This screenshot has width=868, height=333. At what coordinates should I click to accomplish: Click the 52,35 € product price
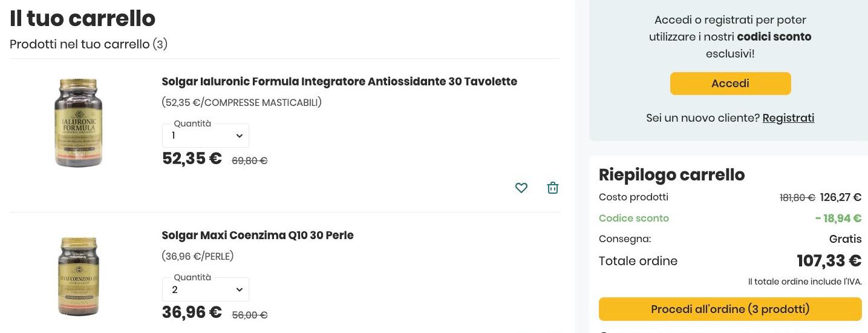tap(192, 159)
